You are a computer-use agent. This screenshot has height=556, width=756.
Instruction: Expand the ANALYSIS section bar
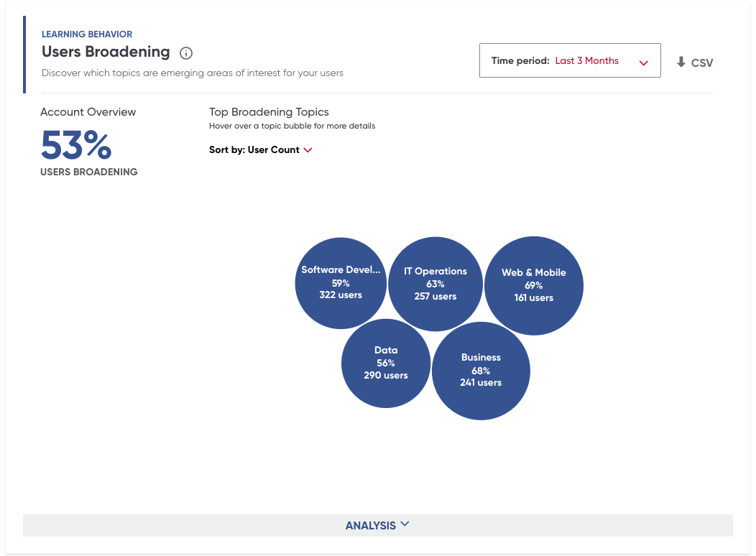pyautogui.click(x=377, y=525)
